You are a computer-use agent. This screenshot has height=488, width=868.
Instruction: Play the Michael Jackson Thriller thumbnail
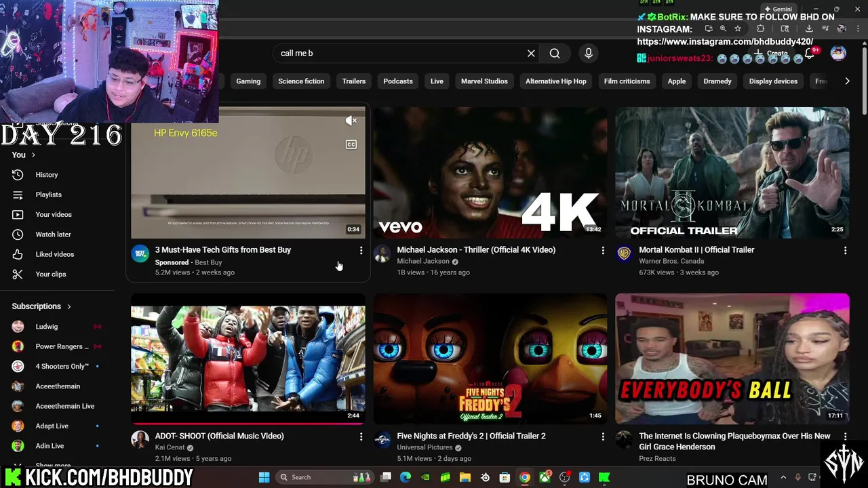(x=490, y=173)
